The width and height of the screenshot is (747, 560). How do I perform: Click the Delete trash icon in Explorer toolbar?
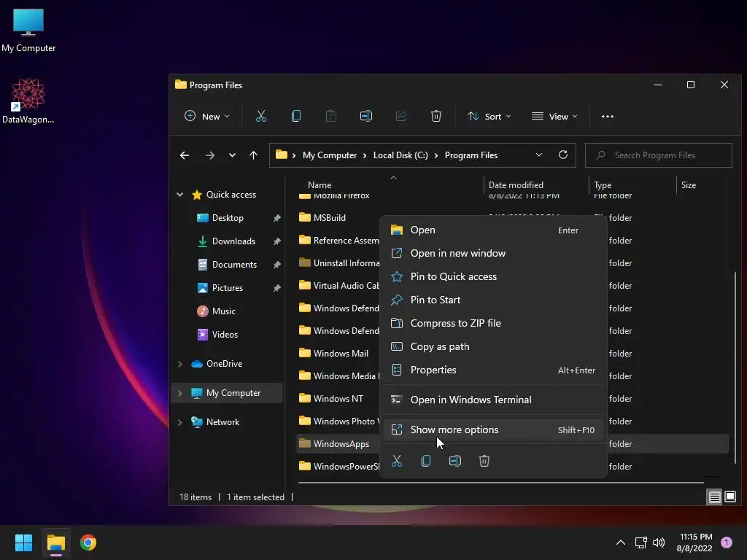click(x=436, y=116)
